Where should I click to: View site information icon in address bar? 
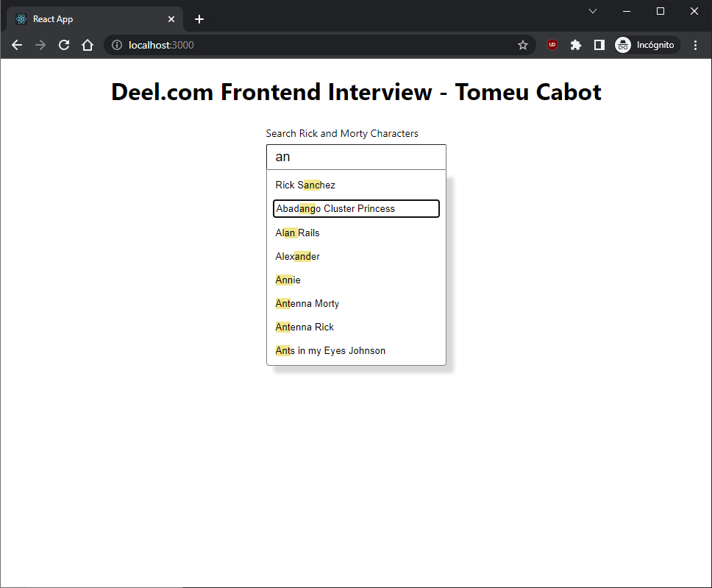(x=117, y=45)
